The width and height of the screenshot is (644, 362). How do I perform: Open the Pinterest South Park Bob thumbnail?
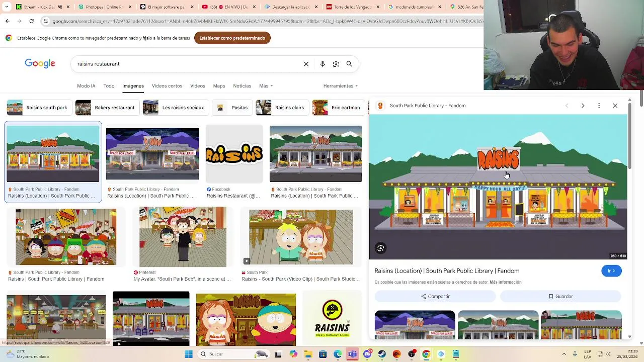(x=183, y=237)
